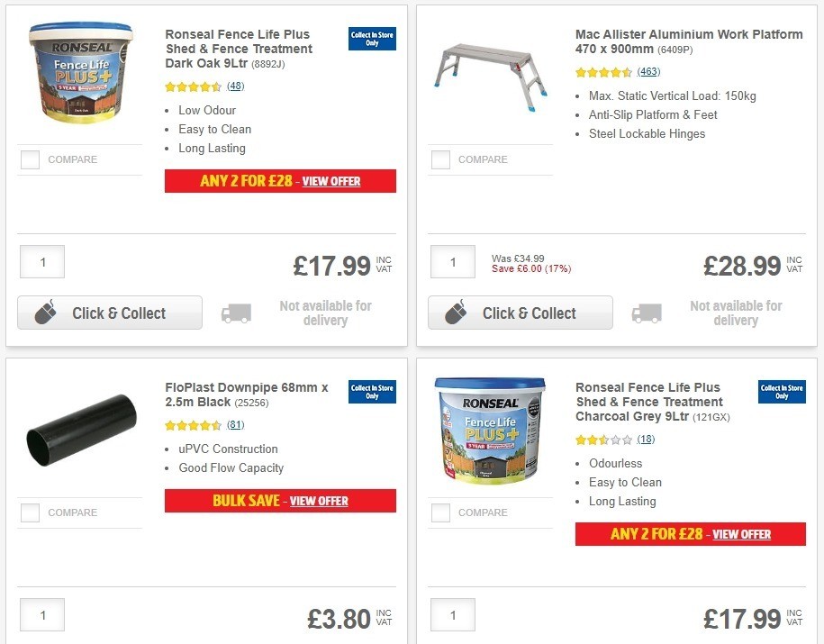Click the quantity input field for Ronseal Dark Oak
Image resolution: width=824 pixels, height=644 pixels.
click(x=41, y=261)
